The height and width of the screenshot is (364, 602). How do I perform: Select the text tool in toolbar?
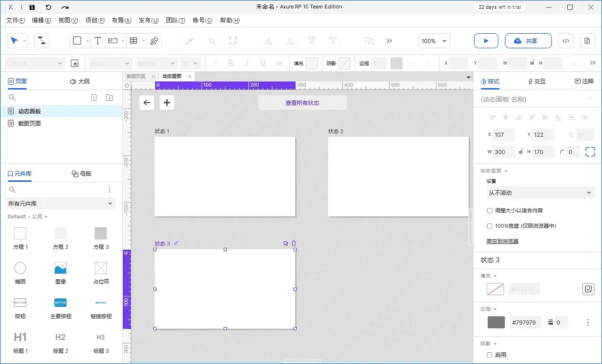[98, 41]
